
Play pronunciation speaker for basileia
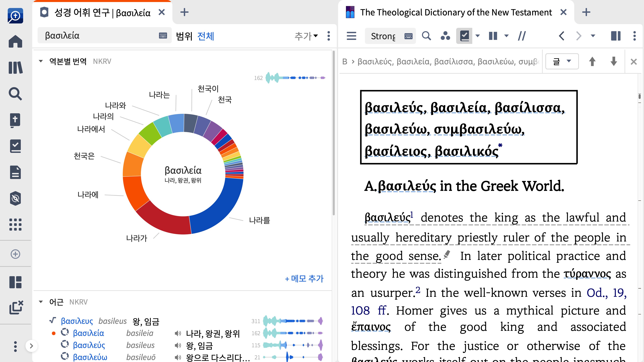coord(178,333)
